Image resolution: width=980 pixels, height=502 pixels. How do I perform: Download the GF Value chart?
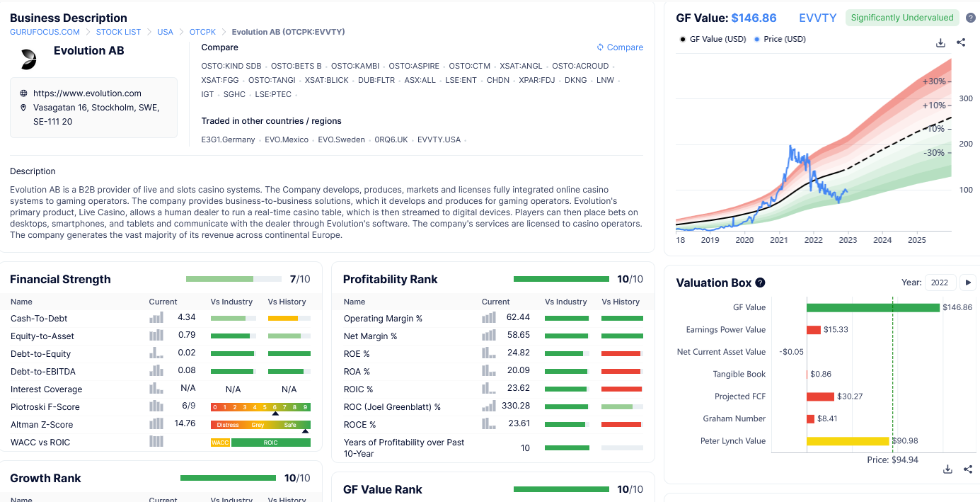pos(940,42)
